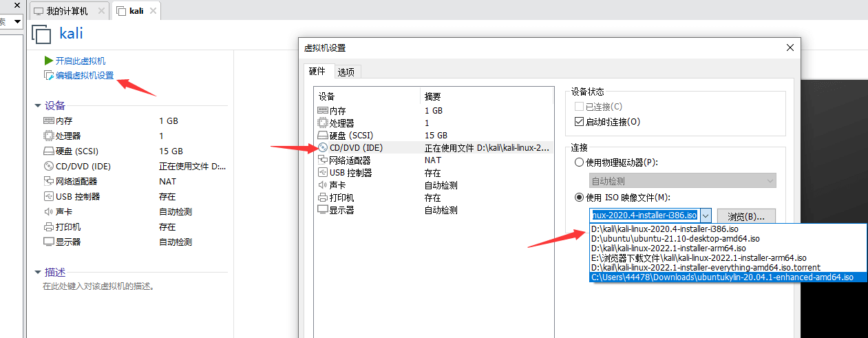Click the Browse button for ISO file
Screen dimensions: 868x338
[x=746, y=215]
